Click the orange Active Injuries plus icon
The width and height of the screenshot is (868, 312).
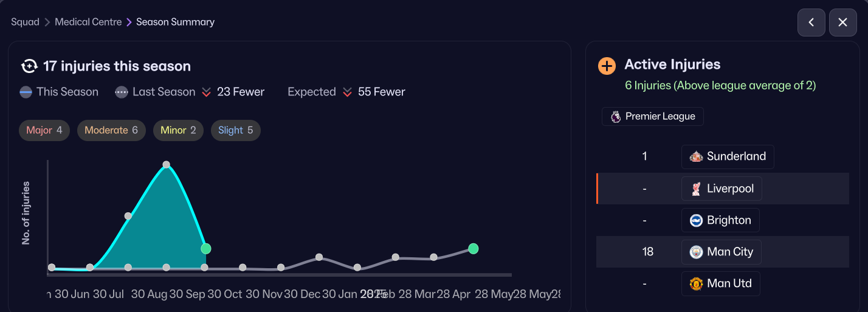pos(607,66)
